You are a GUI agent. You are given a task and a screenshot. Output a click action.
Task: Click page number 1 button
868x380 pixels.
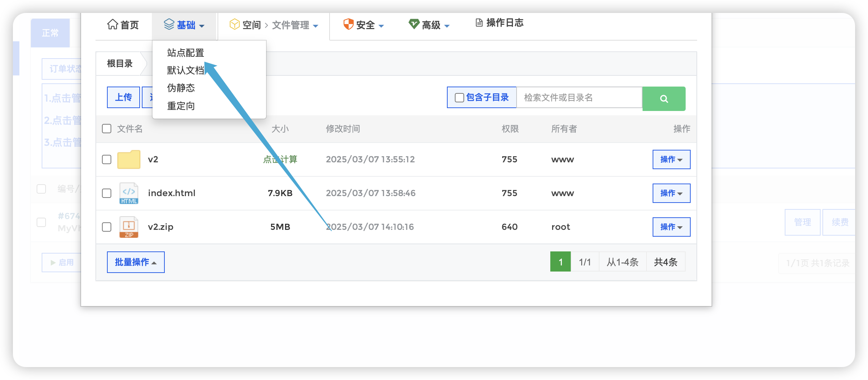coord(560,262)
